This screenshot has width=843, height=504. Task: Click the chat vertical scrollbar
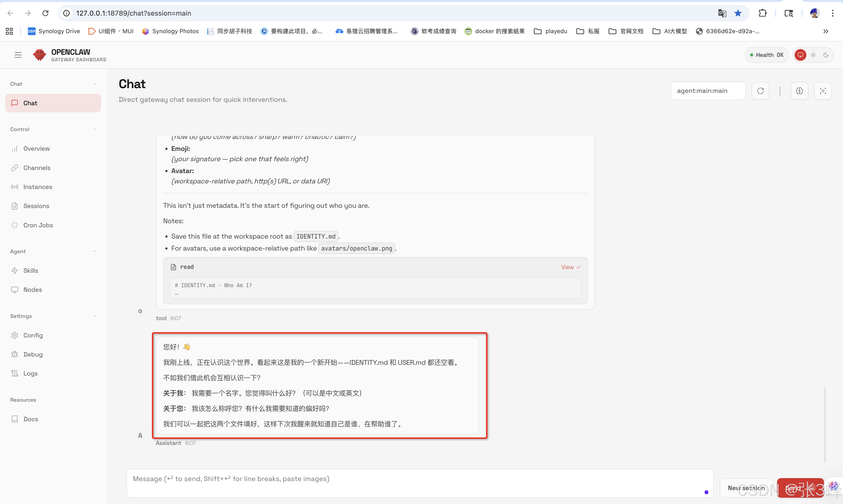pyautogui.click(x=825, y=425)
